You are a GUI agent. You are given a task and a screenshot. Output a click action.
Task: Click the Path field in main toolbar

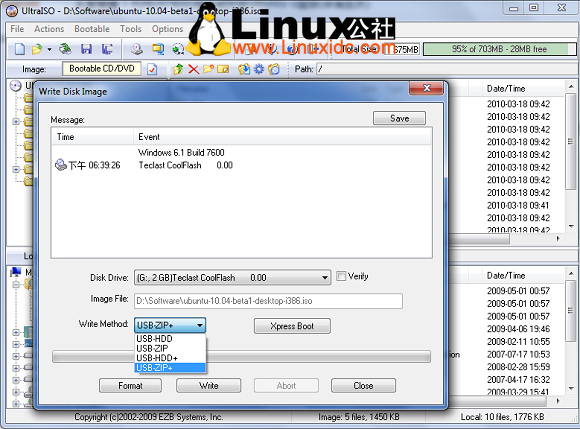(x=446, y=69)
